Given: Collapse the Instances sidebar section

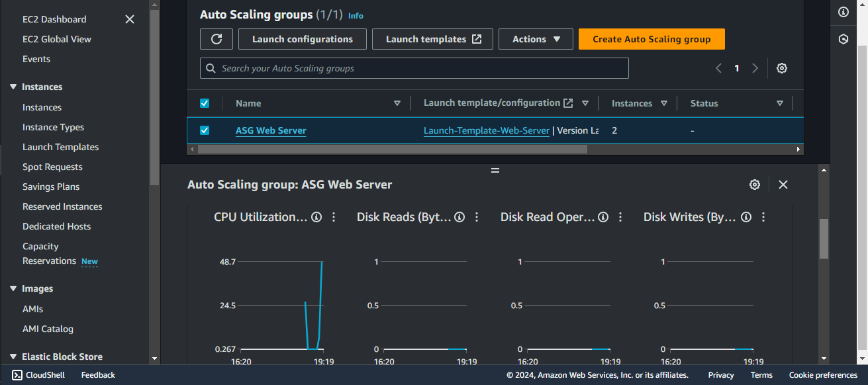Looking at the screenshot, I should [13, 87].
